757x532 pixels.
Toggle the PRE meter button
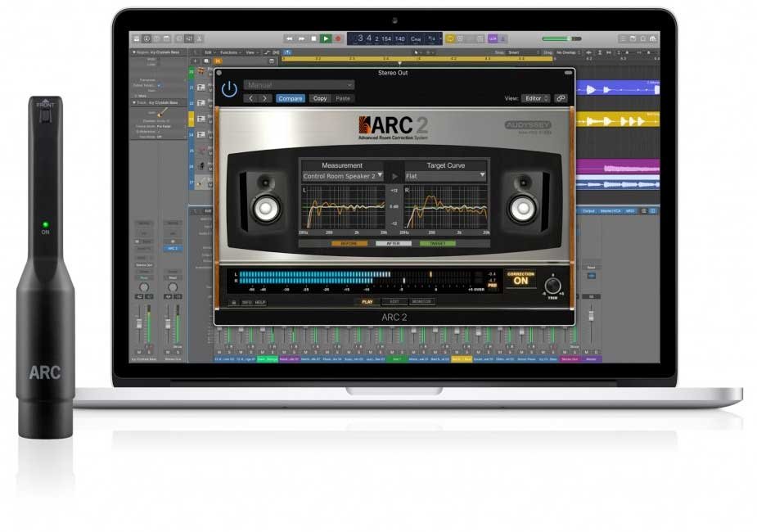pos(492,286)
